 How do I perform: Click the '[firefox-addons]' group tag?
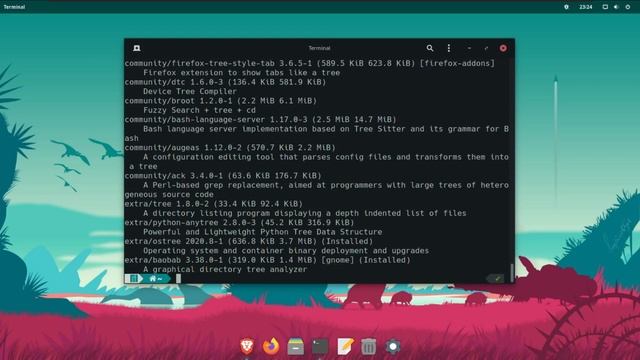point(457,63)
